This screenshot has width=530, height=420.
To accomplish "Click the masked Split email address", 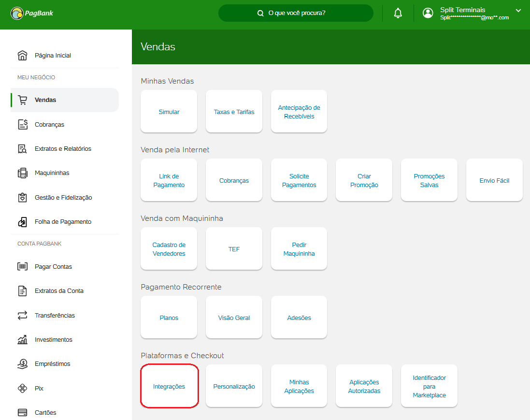I will pos(474,17).
